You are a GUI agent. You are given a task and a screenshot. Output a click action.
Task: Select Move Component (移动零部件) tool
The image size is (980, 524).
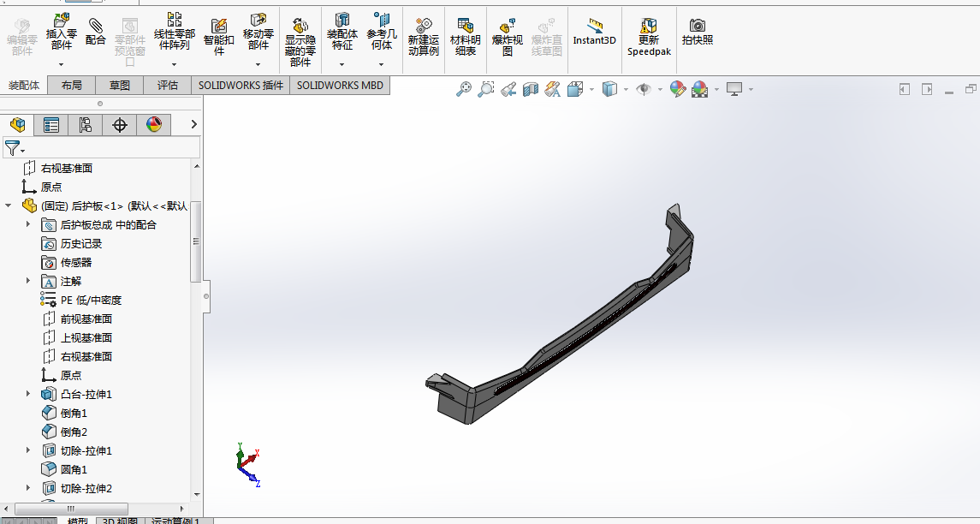[258, 32]
